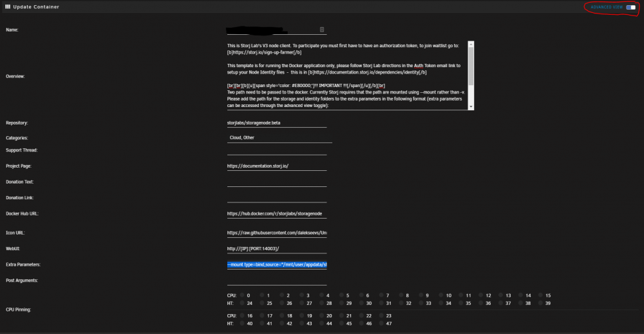This screenshot has height=334, width=644.
Task: Pin CPU core 9
Action: click(421, 295)
